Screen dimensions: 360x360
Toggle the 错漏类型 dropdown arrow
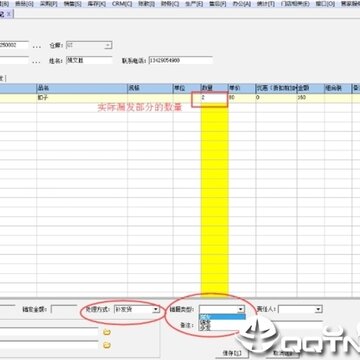point(241,310)
